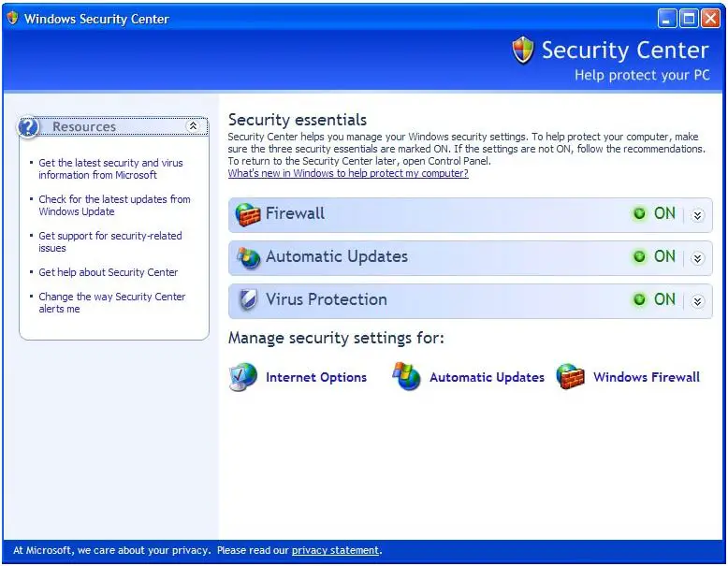Click ON status text in Firewall row

coord(664,213)
